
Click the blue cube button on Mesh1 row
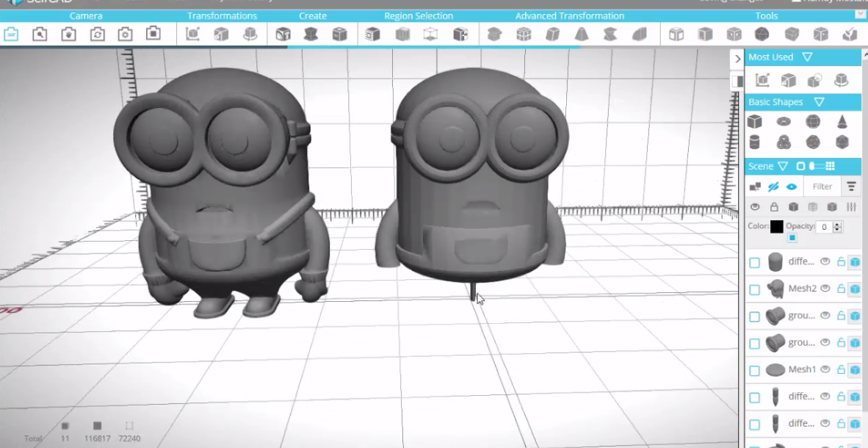(x=855, y=370)
